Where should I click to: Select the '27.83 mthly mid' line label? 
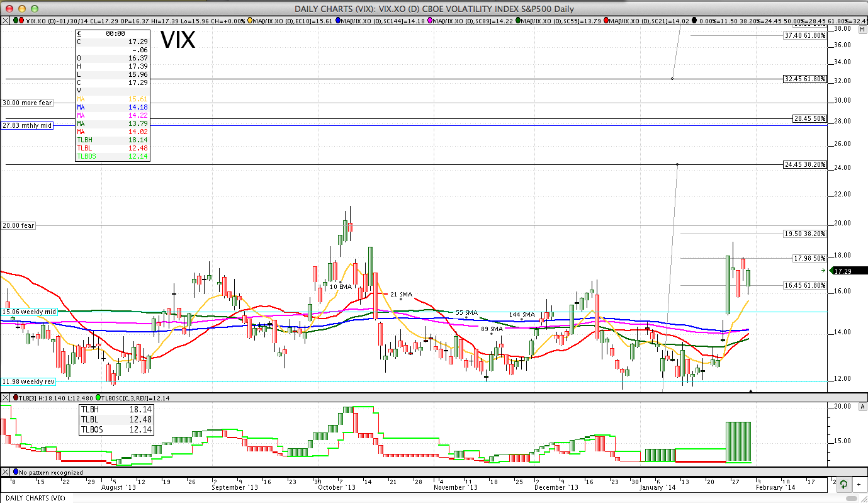tap(27, 125)
